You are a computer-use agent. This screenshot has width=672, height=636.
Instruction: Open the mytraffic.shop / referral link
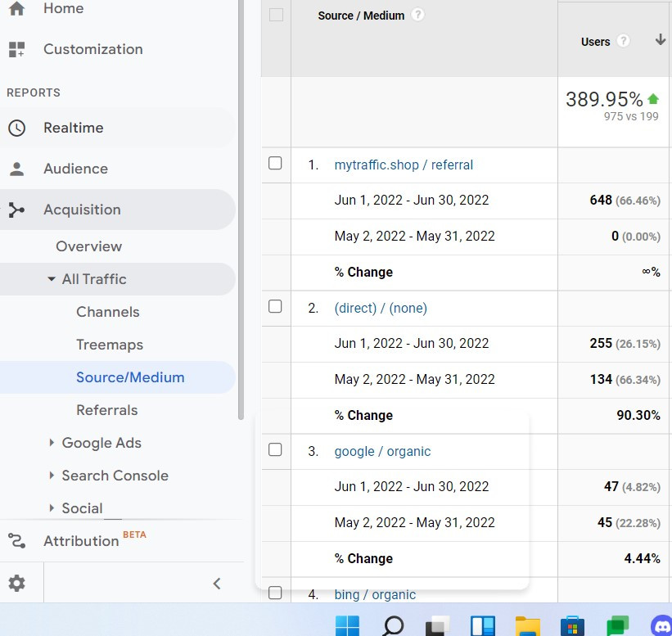pyautogui.click(x=404, y=165)
